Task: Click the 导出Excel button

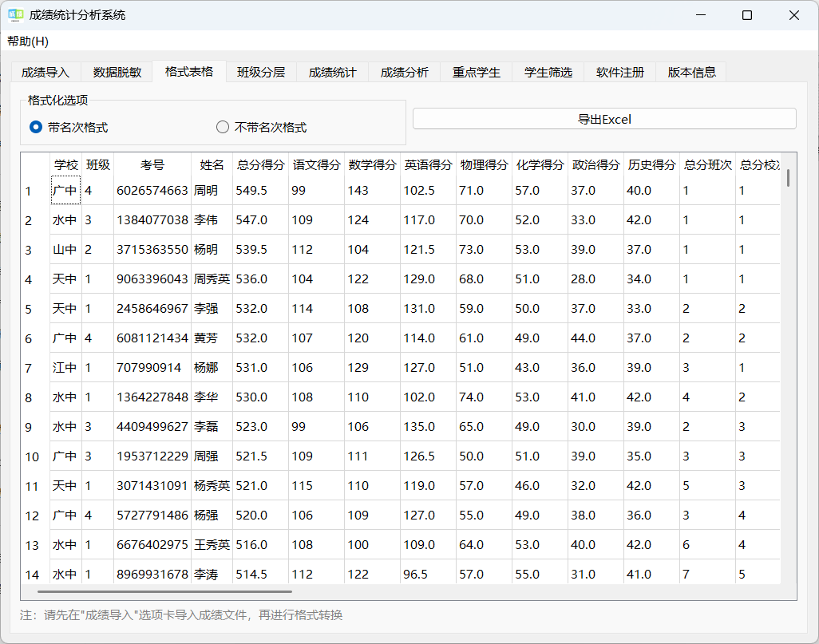Action: point(603,118)
